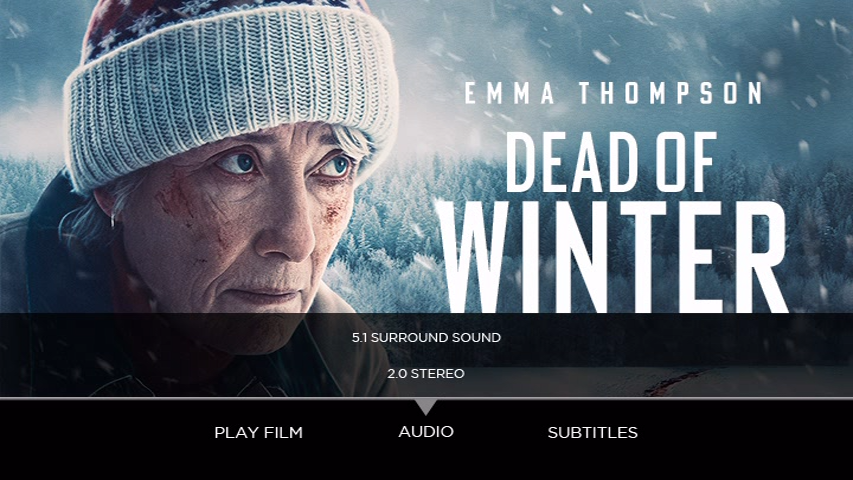This screenshot has width=853, height=480.
Task: Click the triangle pointer above AUDIO
Action: [x=426, y=407]
